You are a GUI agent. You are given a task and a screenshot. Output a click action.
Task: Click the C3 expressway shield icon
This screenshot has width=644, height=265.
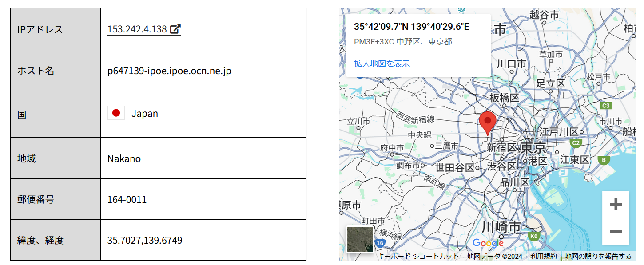606,106
